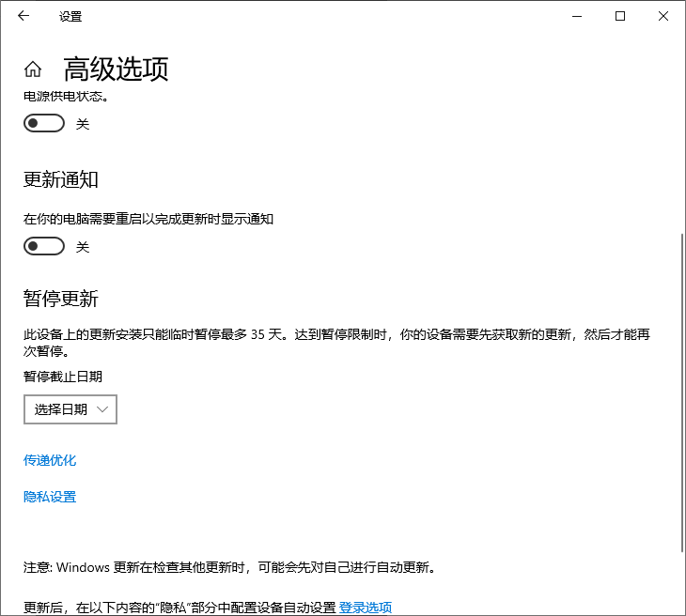Click the 35 天 pause limit description
Image resolution: width=686 pixels, height=616 pixels.
336,343
